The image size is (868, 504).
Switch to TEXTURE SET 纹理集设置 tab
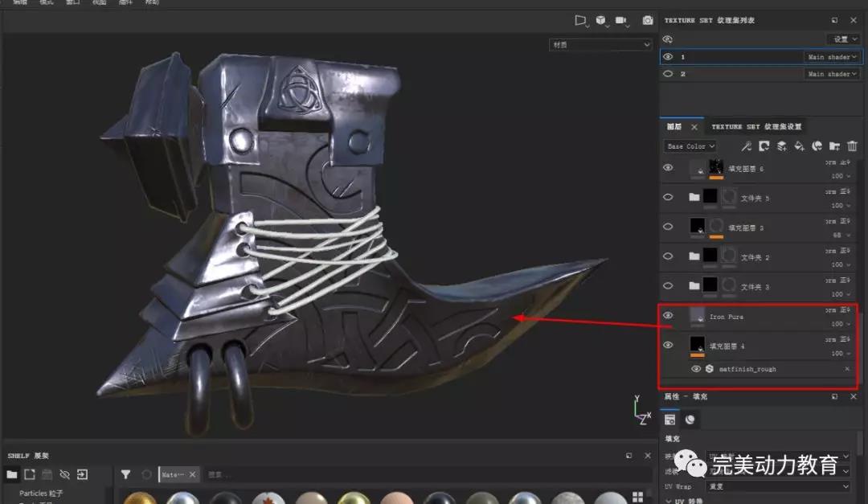tap(755, 127)
